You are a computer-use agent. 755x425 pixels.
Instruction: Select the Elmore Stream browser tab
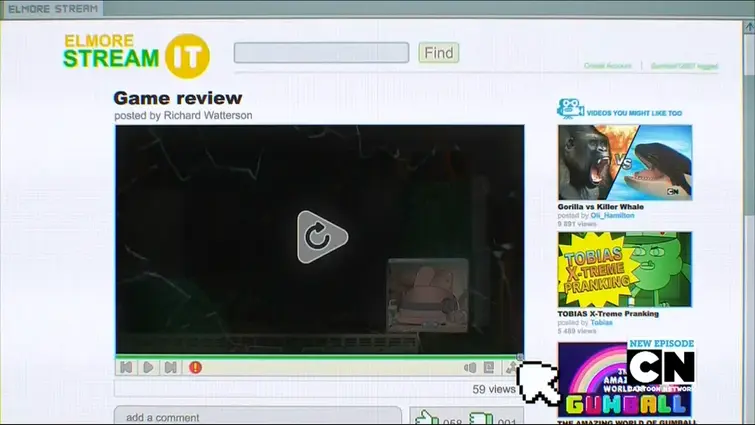tap(52, 9)
